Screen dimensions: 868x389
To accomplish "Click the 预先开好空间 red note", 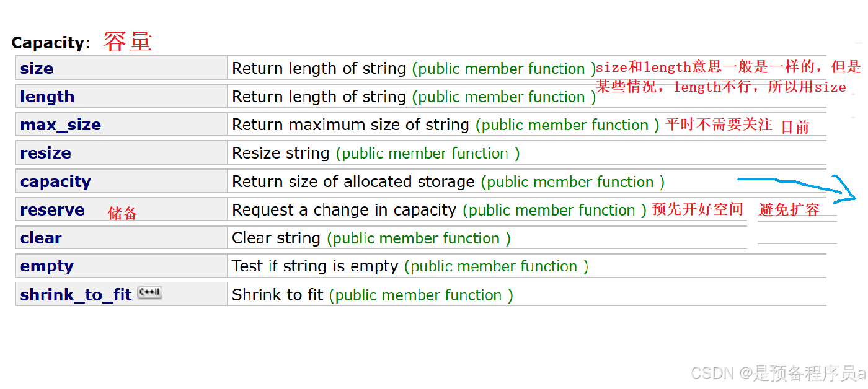I will (x=697, y=209).
